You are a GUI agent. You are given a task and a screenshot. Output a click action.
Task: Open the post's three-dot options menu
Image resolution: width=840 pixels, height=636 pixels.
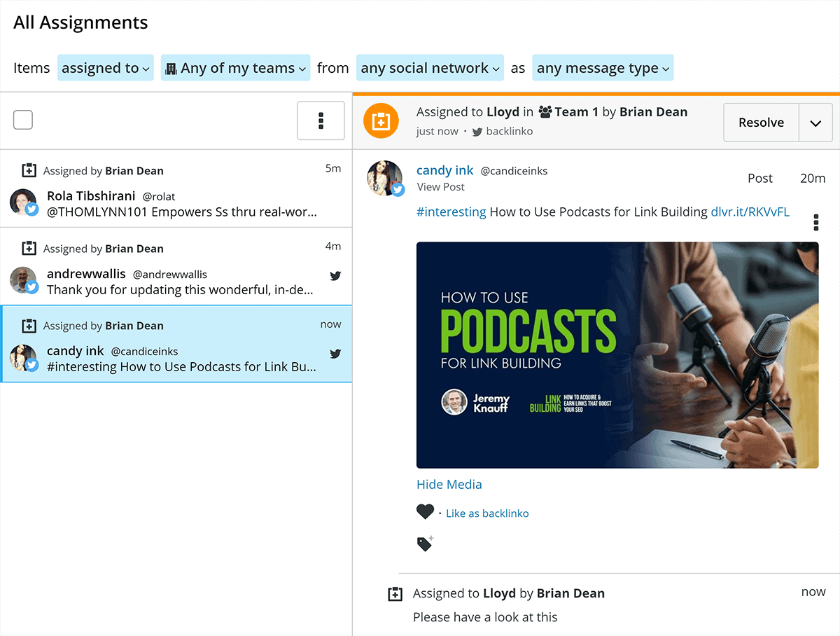click(x=816, y=223)
